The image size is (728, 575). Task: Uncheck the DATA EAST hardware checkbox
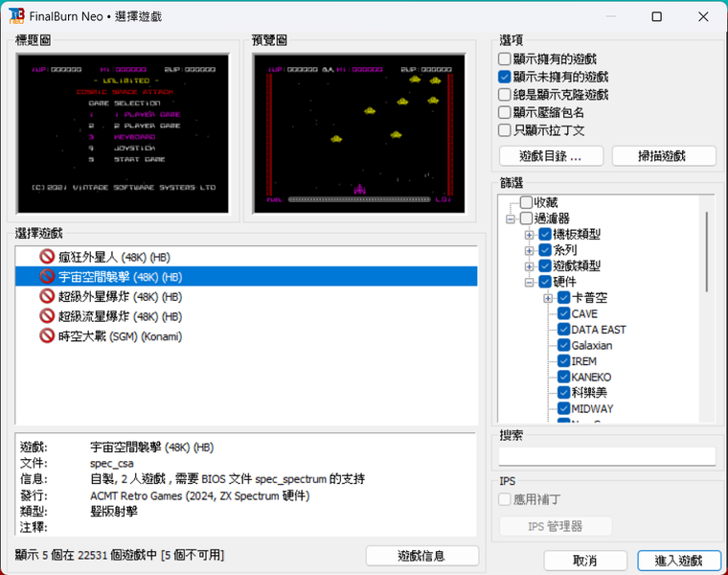pos(563,330)
